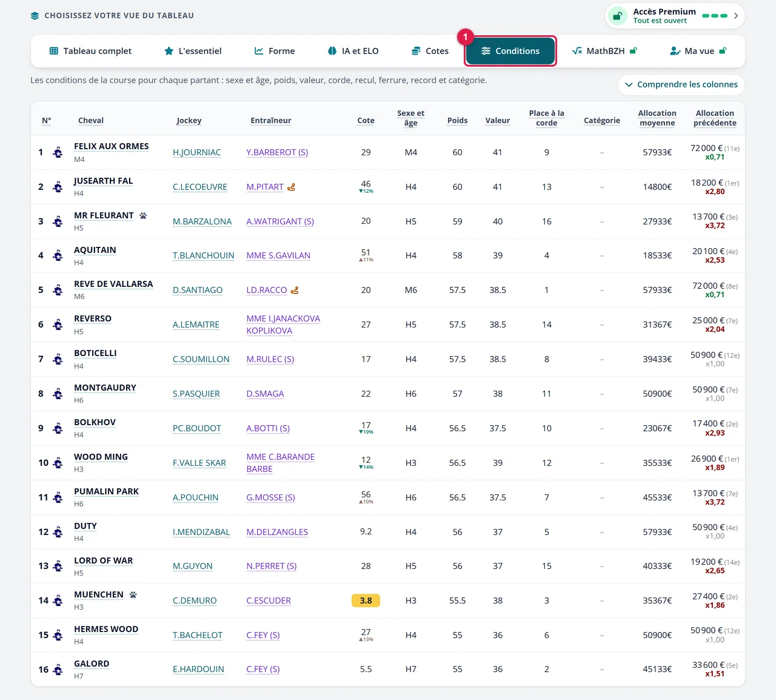This screenshot has height=700, width=776.
Task: Click the horse icon in the WOOD MING row
Action: pos(58,463)
